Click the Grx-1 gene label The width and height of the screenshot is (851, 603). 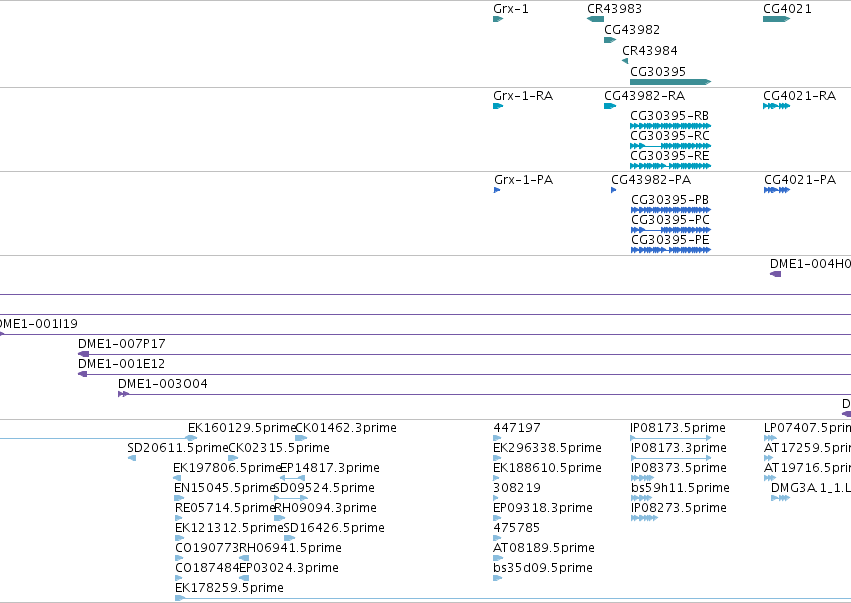point(511,9)
